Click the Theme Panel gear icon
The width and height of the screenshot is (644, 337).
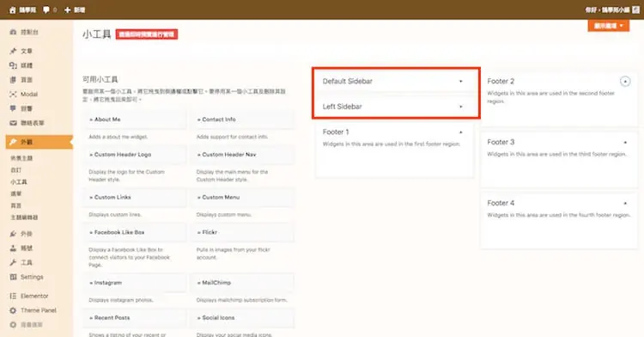coord(13,310)
